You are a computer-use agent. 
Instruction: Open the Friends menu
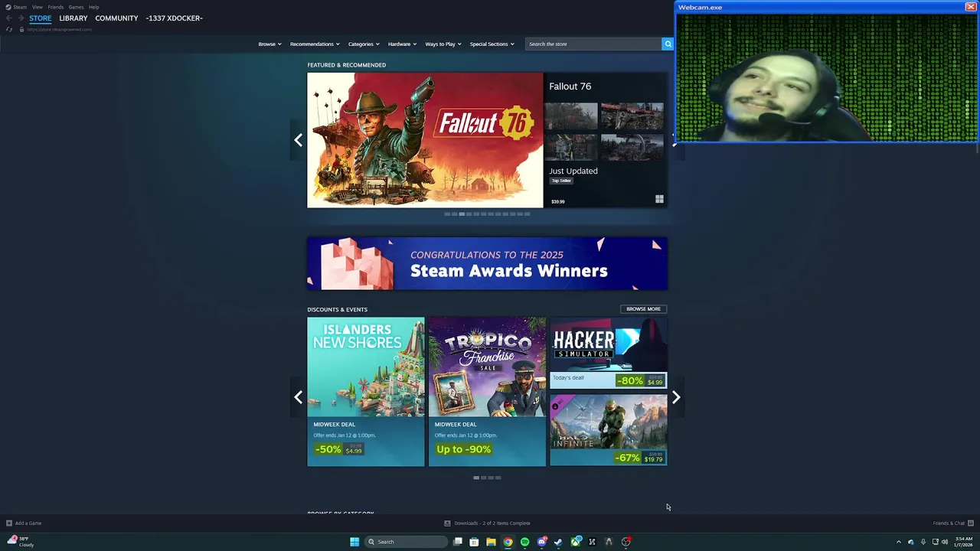pyautogui.click(x=56, y=7)
